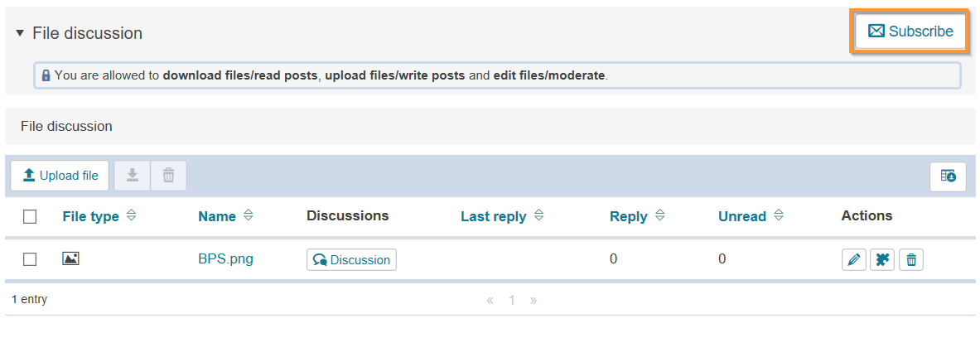Click the edit pencil icon for BPS.png
This screenshot has width=980, height=338.
coord(853,260)
